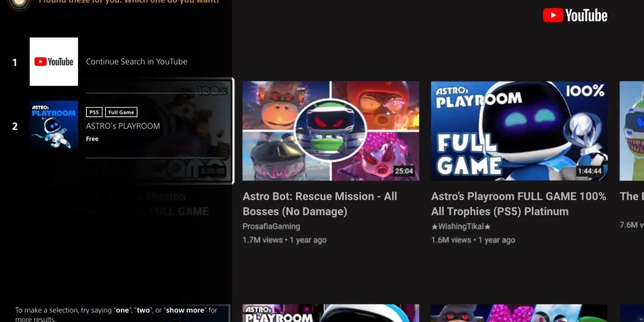Open the ASTRO's PLAYROOM game result title

click(x=123, y=126)
